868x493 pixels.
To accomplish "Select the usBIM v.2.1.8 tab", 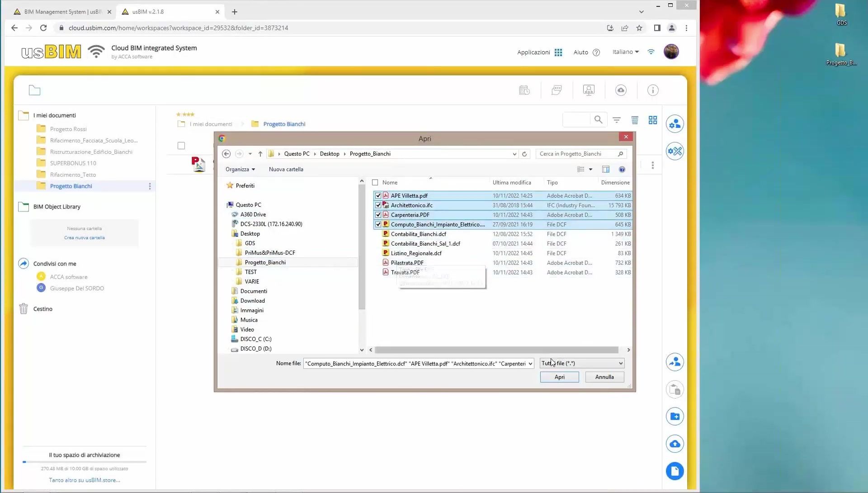I will click(170, 12).
